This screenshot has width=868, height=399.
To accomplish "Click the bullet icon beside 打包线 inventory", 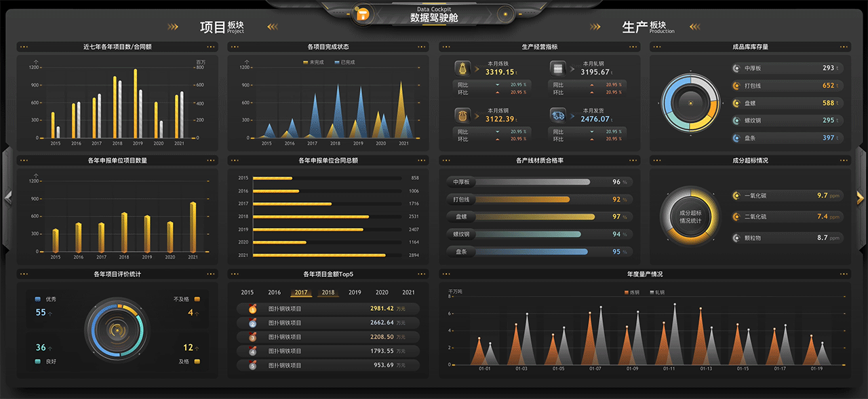I will (x=736, y=85).
